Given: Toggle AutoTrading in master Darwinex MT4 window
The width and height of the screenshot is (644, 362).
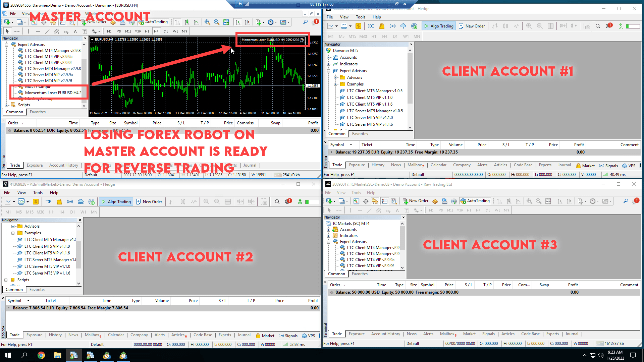Looking at the screenshot, I should coord(153,22).
